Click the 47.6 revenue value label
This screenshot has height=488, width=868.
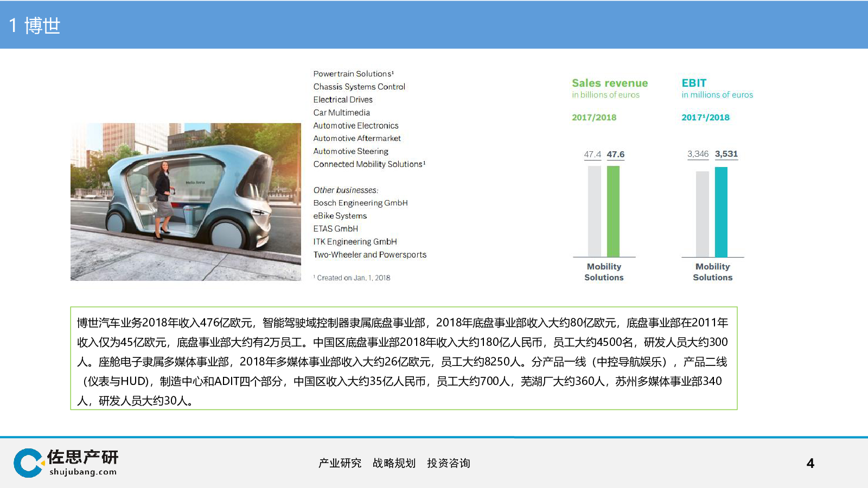(616, 155)
